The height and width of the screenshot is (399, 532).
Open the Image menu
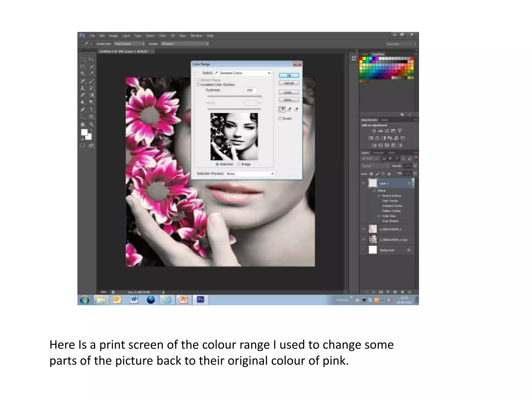(113, 36)
